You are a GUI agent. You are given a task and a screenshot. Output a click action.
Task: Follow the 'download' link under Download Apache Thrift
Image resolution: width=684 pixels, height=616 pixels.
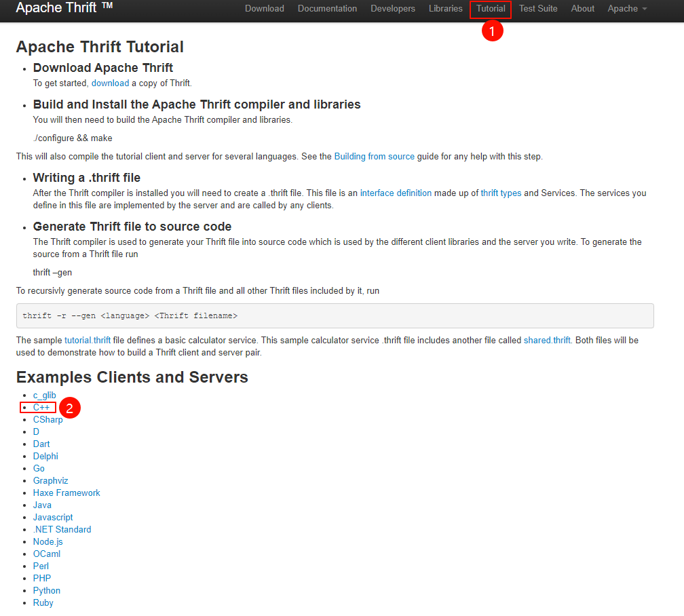110,83
